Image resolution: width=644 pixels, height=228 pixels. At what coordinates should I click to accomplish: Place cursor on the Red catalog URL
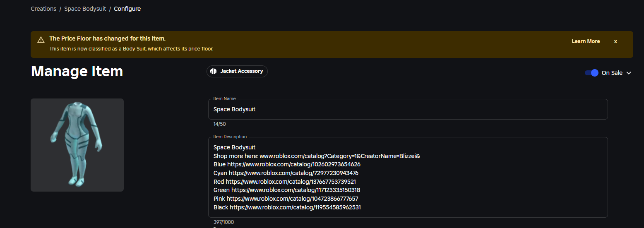click(x=291, y=182)
